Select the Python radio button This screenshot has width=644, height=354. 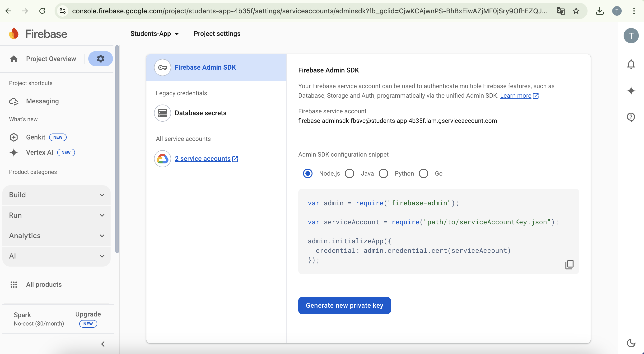click(x=383, y=173)
